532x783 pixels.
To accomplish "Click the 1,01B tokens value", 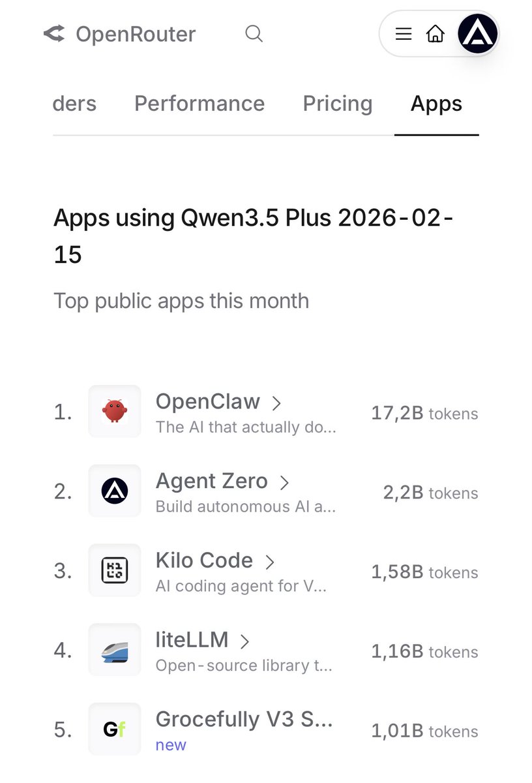I will (424, 731).
